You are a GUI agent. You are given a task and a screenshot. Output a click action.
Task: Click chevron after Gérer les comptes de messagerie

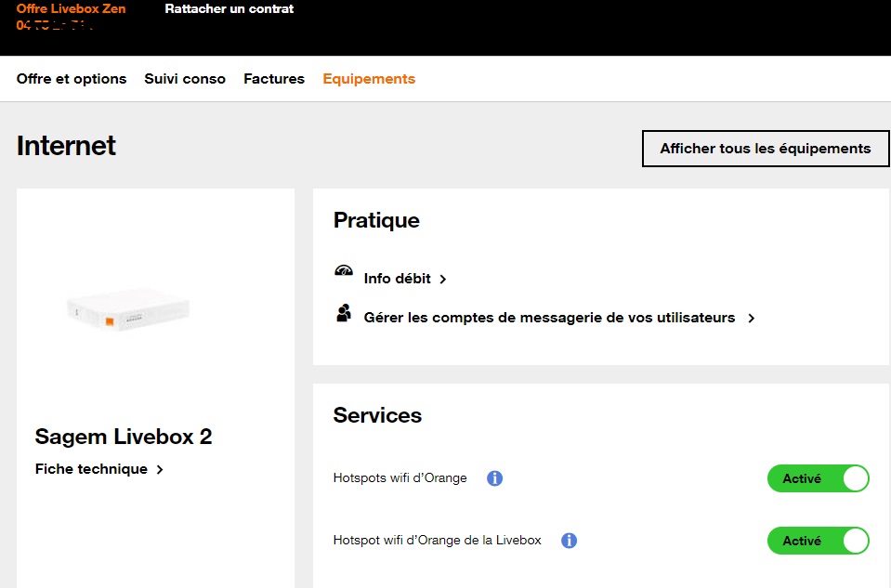(752, 318)
